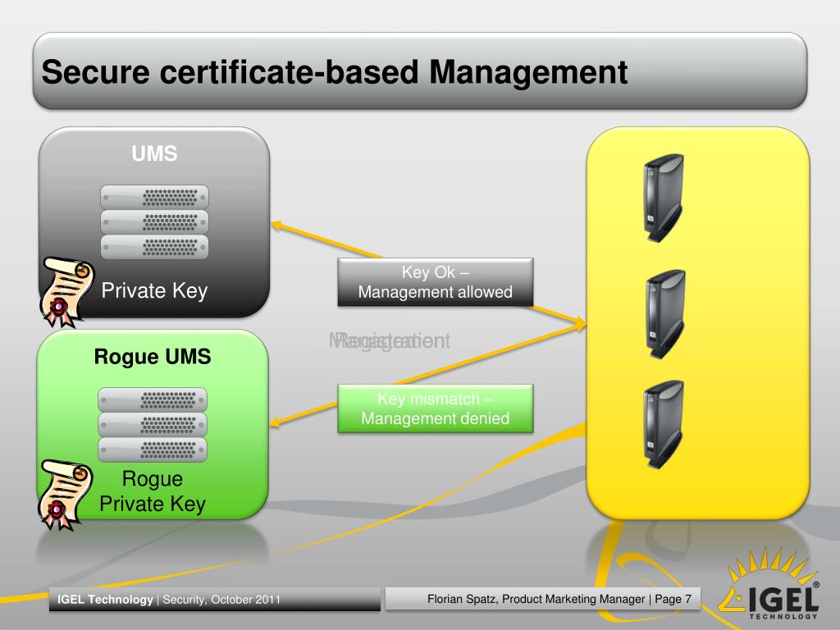Click the 'UMS' heading in the grey box
This screenshot has width=840, height=630.
coord(154,153)
